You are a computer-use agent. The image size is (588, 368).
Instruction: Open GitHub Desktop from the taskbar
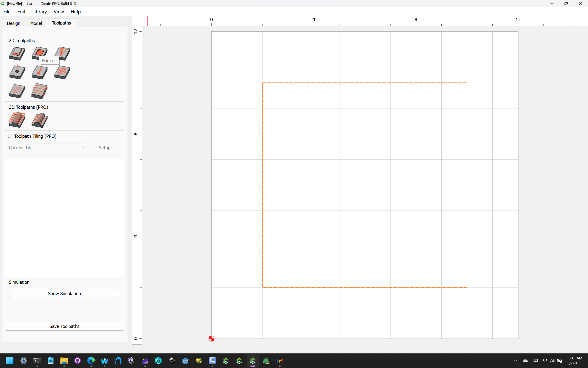pos(78,360)
